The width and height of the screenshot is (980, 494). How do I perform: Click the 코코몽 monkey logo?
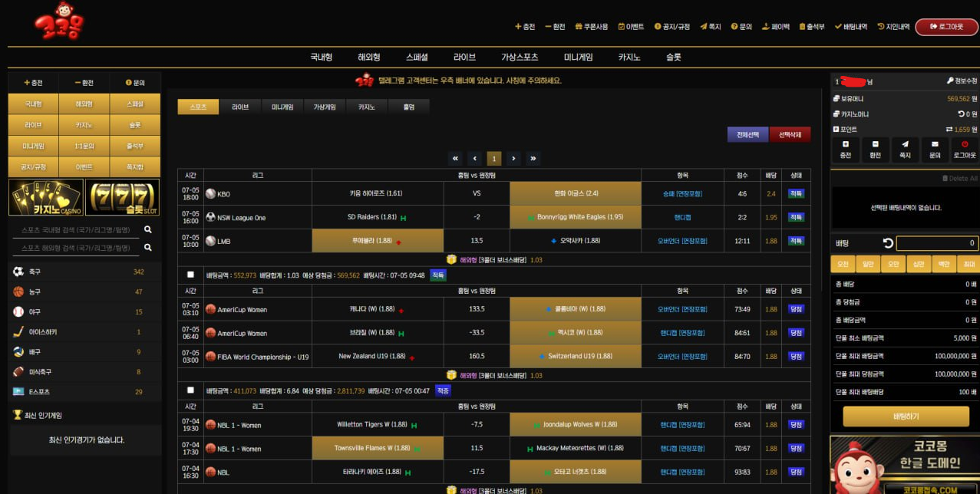tap(59, 21)
